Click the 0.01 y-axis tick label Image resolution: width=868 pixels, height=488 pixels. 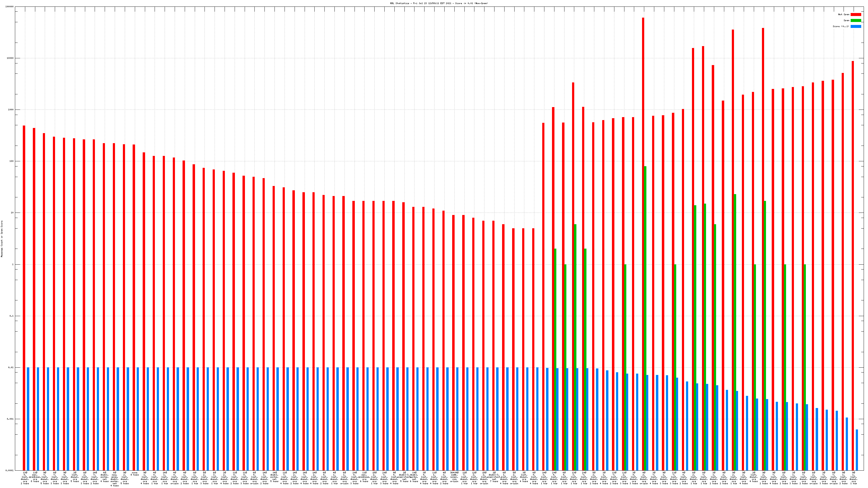pyautogui.click(x=11, y=367)
